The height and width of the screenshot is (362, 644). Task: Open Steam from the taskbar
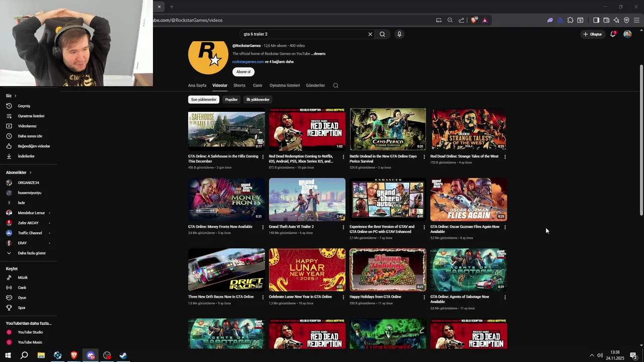123,355
